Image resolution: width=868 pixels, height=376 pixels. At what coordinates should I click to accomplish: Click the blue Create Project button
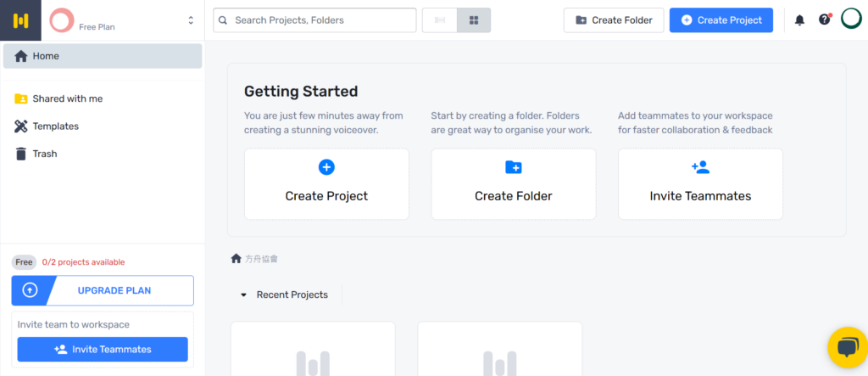[x=721, y=20]
